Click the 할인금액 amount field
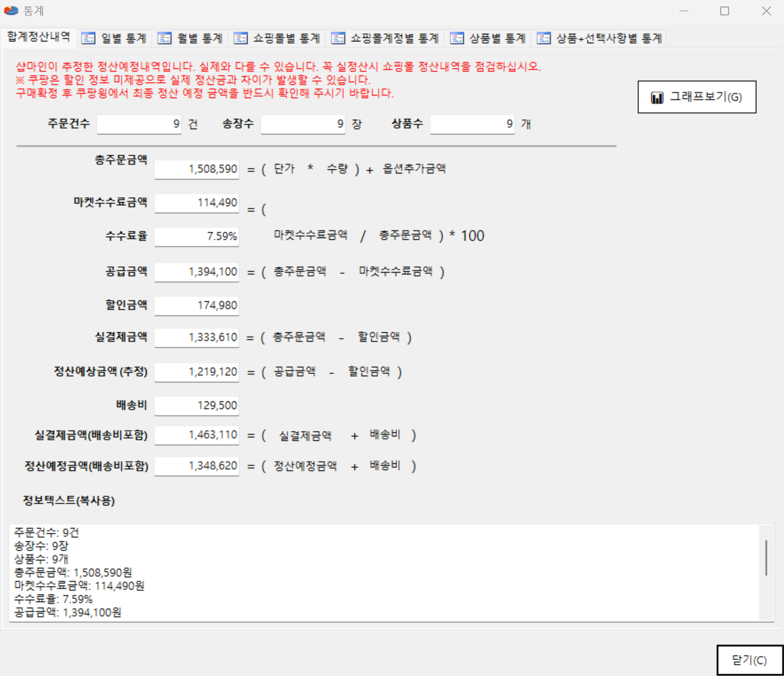 click(x=197, y=306)
